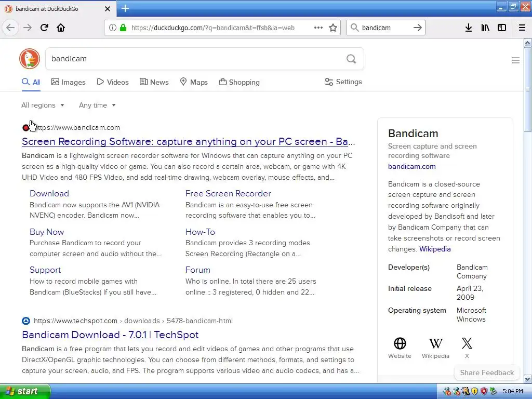The image size is (532, 399).
Task: Open the Forum sitelink
Action: pyautogui.click(x=198, y=270)
